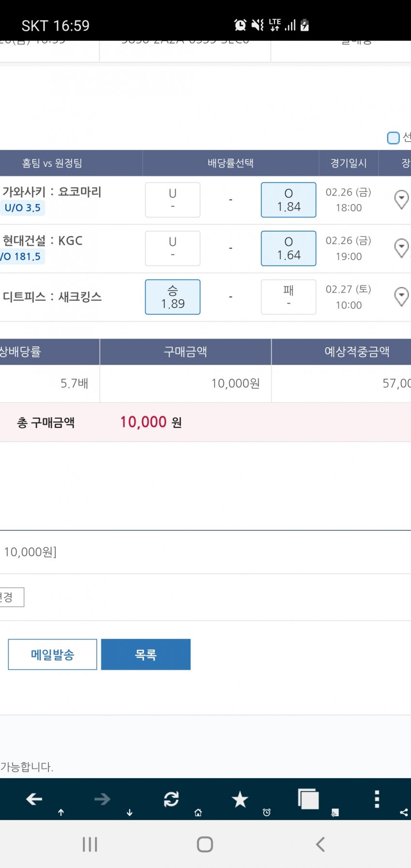Select Under option for 현대건설 match
This screenshot has height=868, width=411.
point(173,248)
